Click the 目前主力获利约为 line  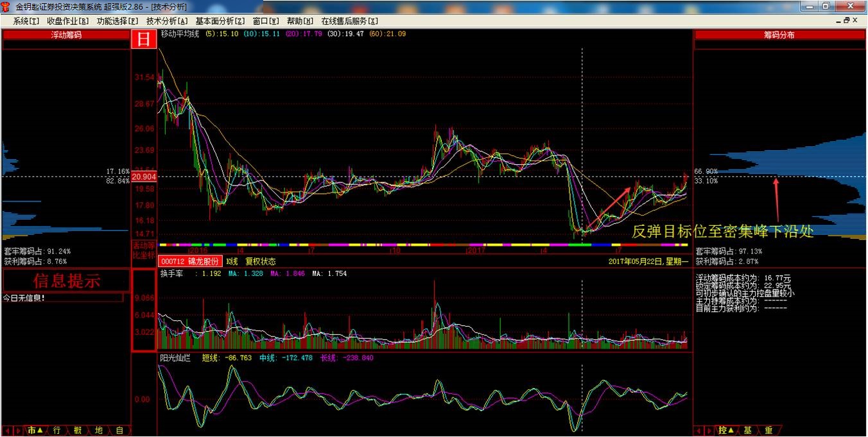point(742,309)
